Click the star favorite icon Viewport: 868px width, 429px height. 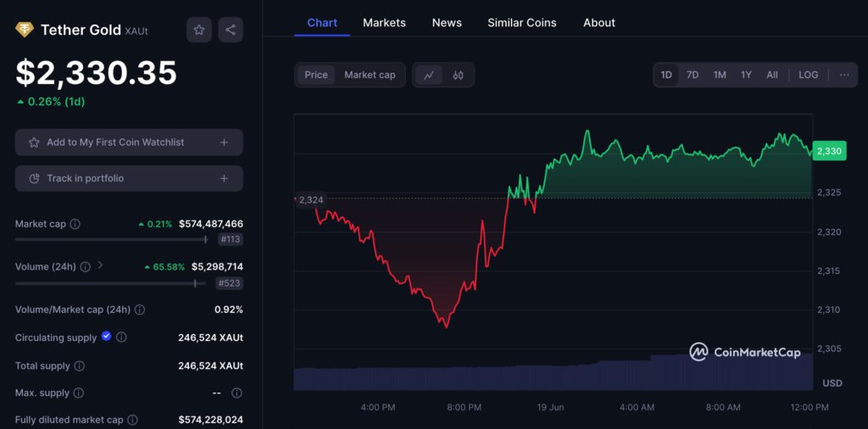(x=199, y=30)
